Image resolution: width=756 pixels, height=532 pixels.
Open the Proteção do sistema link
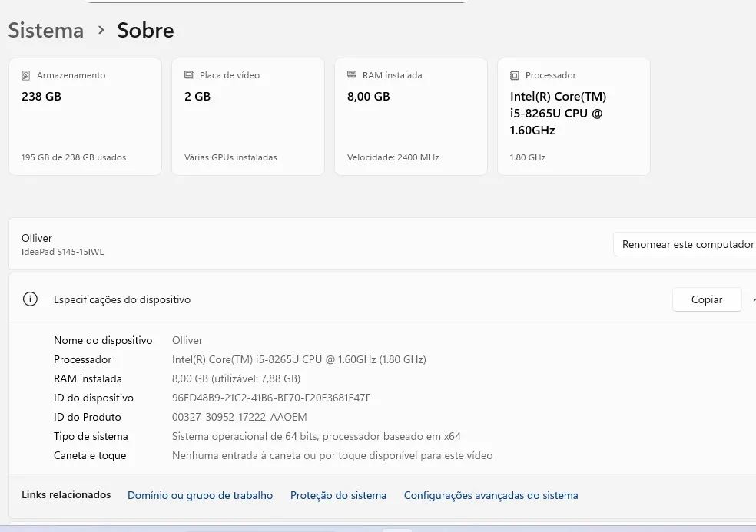(338, 495)
